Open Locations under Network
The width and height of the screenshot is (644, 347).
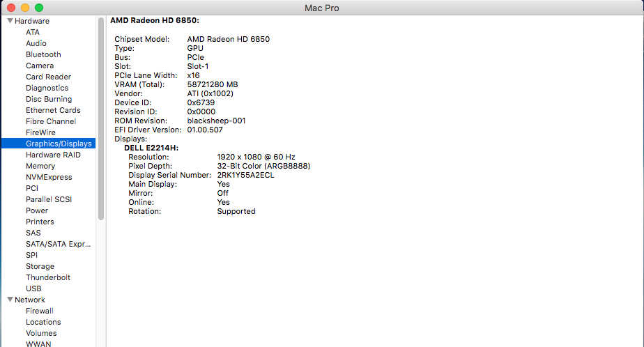(x=43, y=322)
